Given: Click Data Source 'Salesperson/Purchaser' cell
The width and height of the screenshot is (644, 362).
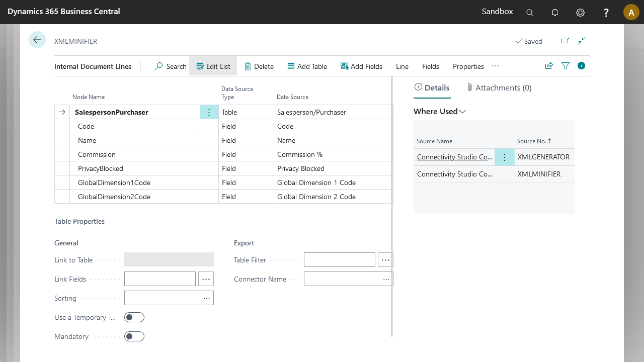Looking at the screenshot, I should tap(333, 112).
